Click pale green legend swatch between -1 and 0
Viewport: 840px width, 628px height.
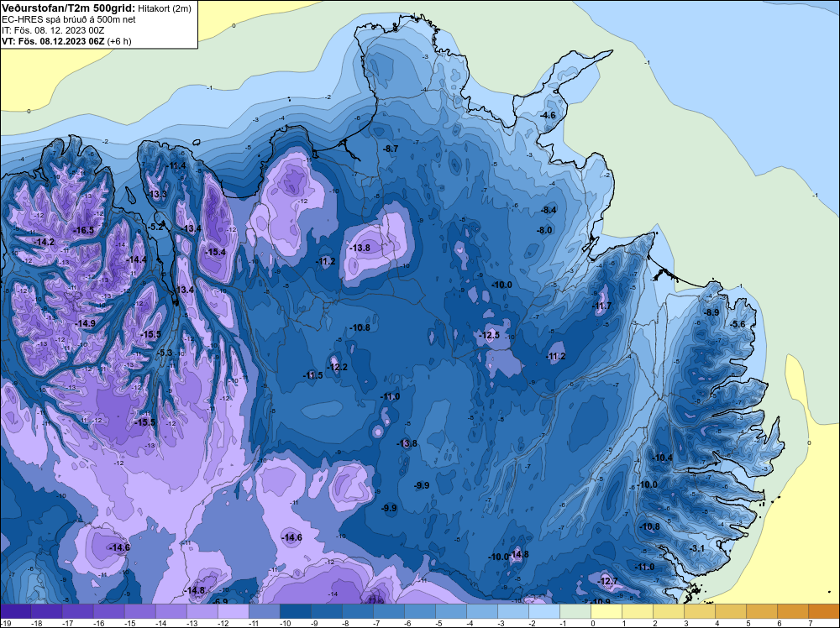575,611
